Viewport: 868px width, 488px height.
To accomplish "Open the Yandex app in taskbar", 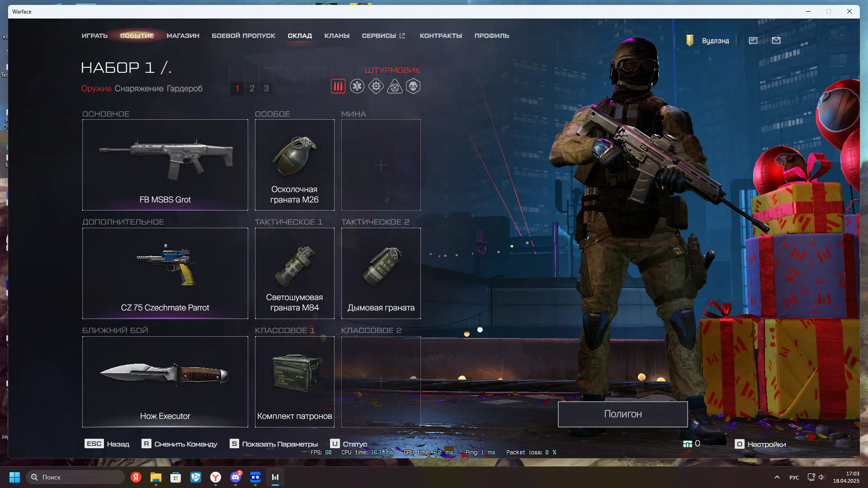I will pyautogui.click(x=136, y=477).
